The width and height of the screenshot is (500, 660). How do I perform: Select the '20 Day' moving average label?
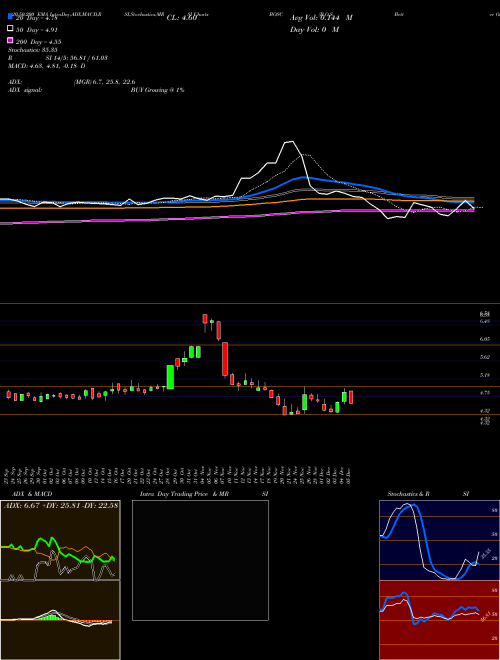tap(36, 18)
